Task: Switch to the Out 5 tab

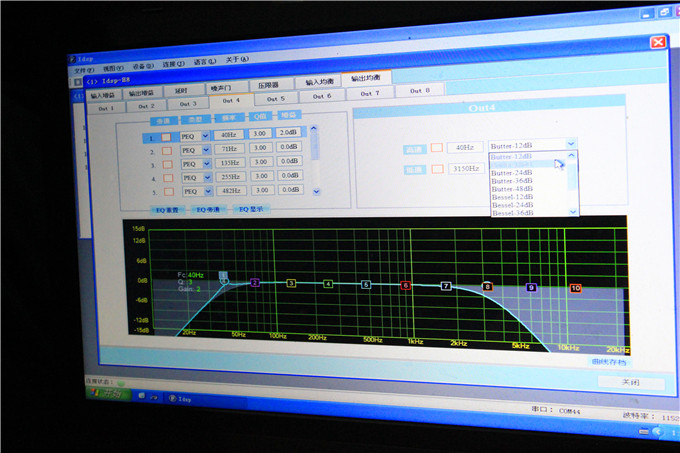Action: point(276,99)
